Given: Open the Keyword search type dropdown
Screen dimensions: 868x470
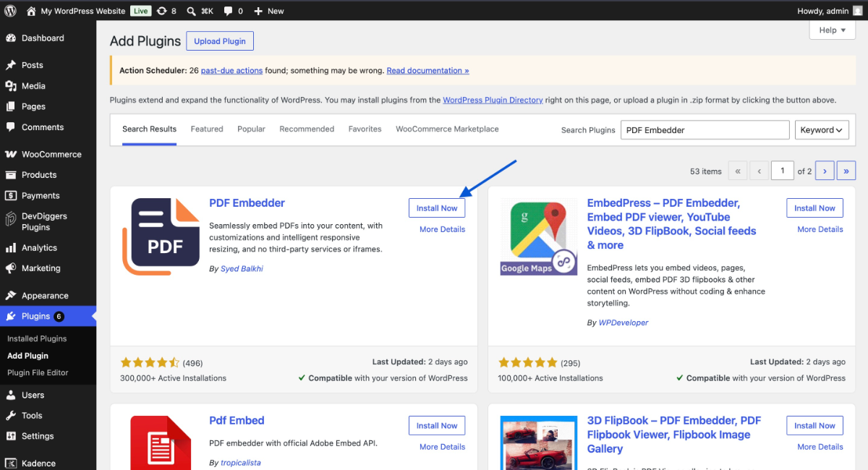Looking at the screenshot, I should click(822, 130).
